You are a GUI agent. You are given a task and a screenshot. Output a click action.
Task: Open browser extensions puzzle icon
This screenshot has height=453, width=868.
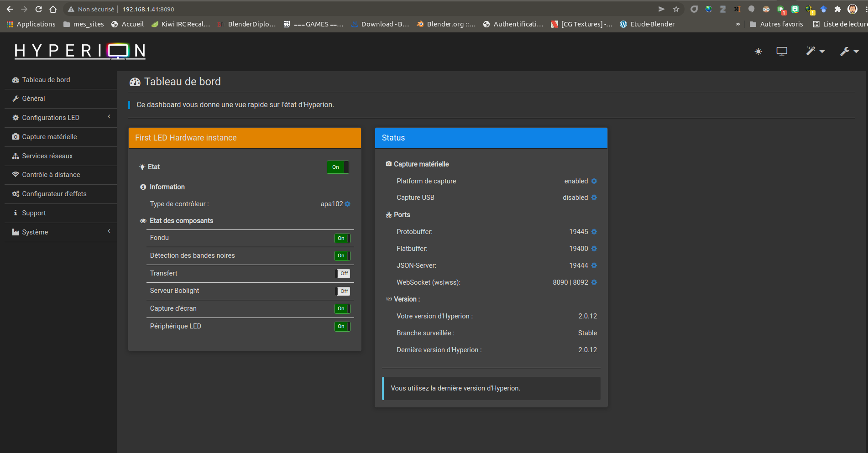coord(837,9)
